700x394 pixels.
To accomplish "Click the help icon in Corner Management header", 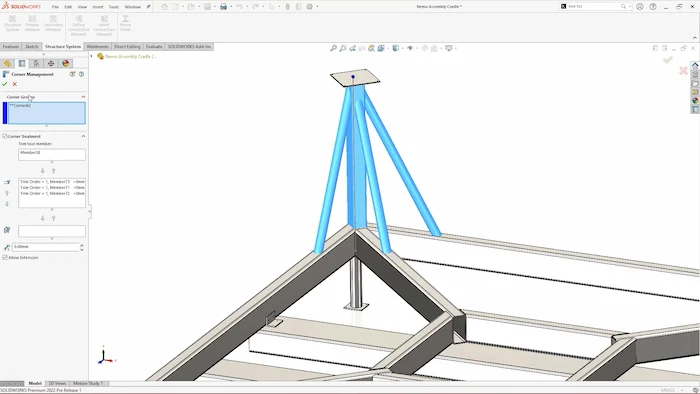I will click(x=81, y=74).
